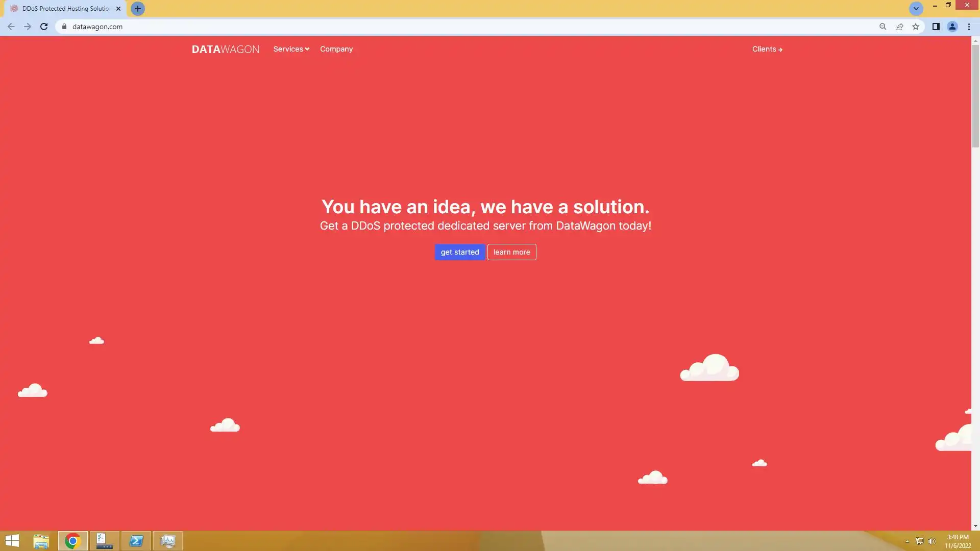Launch PowerShell from the taskbar
Image resolution: width=980 pixels, height=551 pixels.
(x=136, y=541)
